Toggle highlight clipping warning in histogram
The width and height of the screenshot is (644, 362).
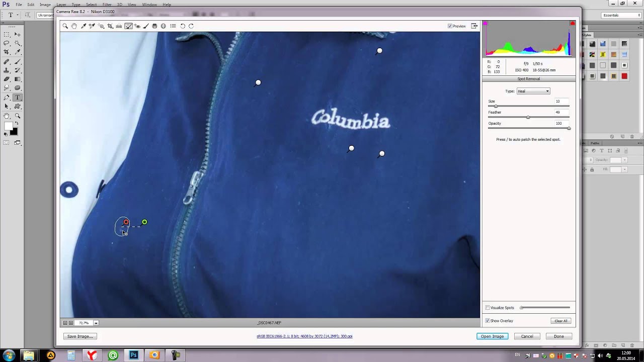pyautogui.click(x=573, y=24)
